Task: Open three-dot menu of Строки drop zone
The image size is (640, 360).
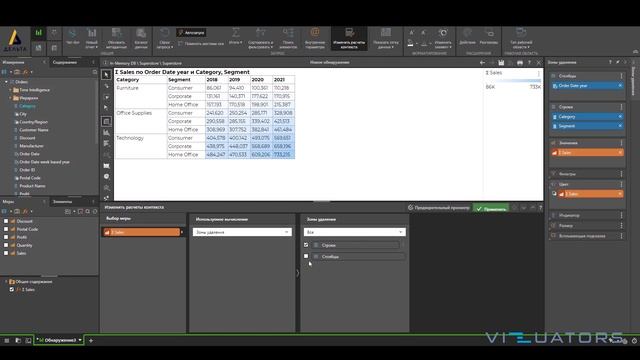Action: pos(622,107)
